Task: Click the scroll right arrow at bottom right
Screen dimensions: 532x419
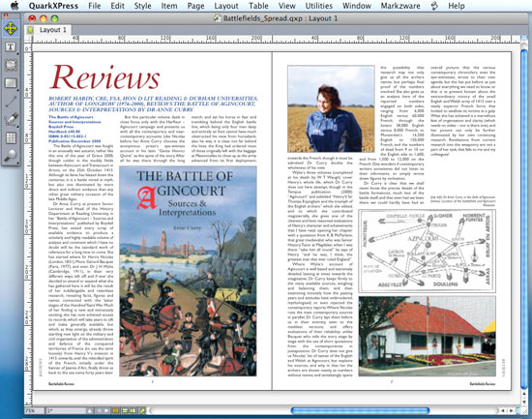Action: (x=511, y=410)
